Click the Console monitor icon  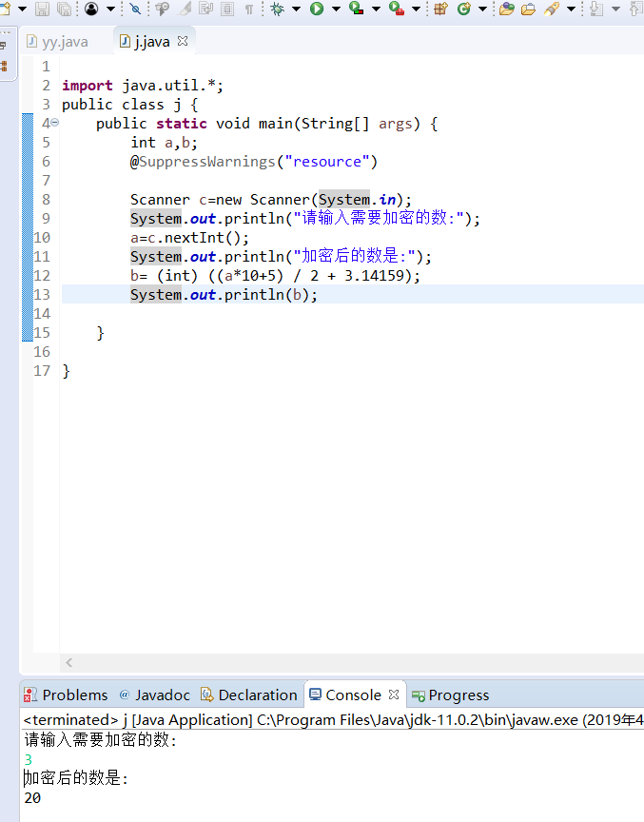pyautogui.click(x=315, y=695)
